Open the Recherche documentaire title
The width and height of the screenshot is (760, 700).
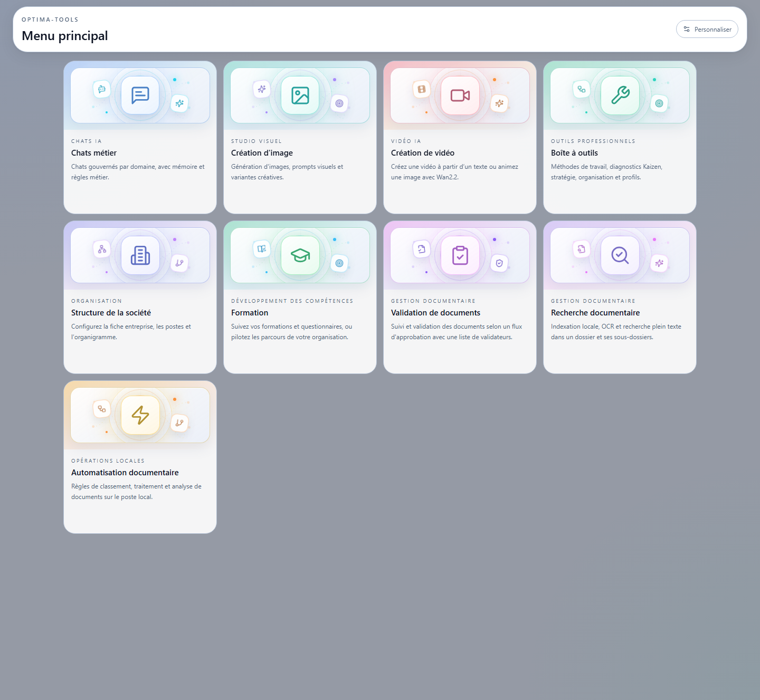point(595,313)
